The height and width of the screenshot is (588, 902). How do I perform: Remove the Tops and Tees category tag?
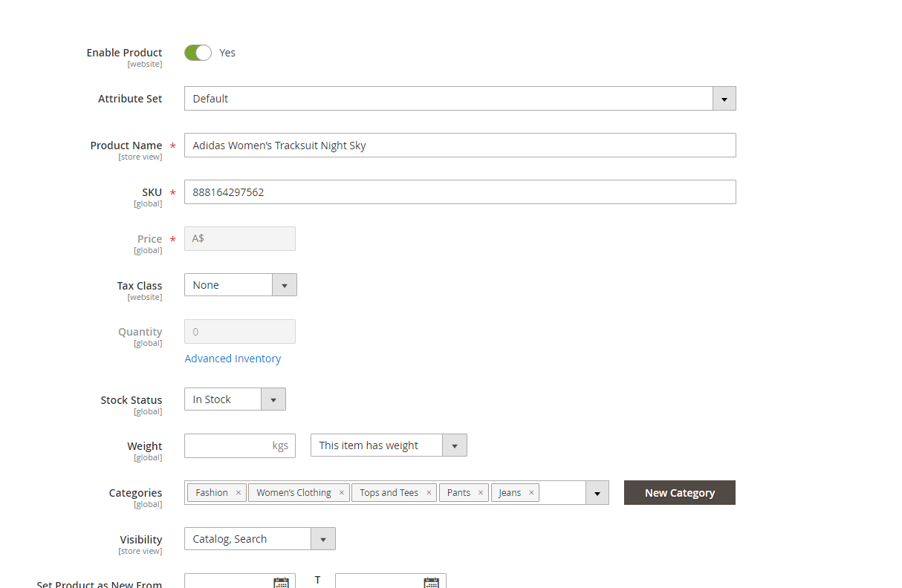point(429,492)
